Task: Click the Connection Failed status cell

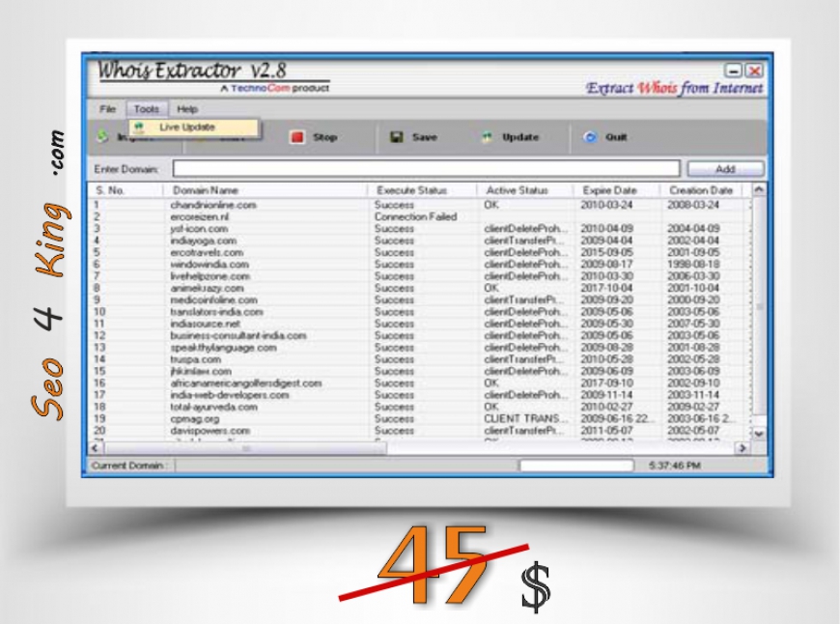Action: (x=415, y=216)
